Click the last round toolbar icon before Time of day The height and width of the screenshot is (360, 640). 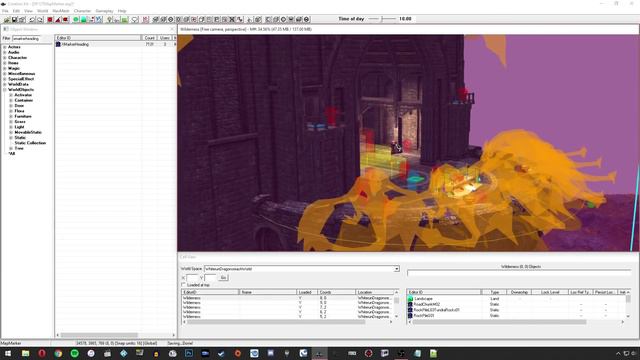pyautogui.click(x=307, y=19)
